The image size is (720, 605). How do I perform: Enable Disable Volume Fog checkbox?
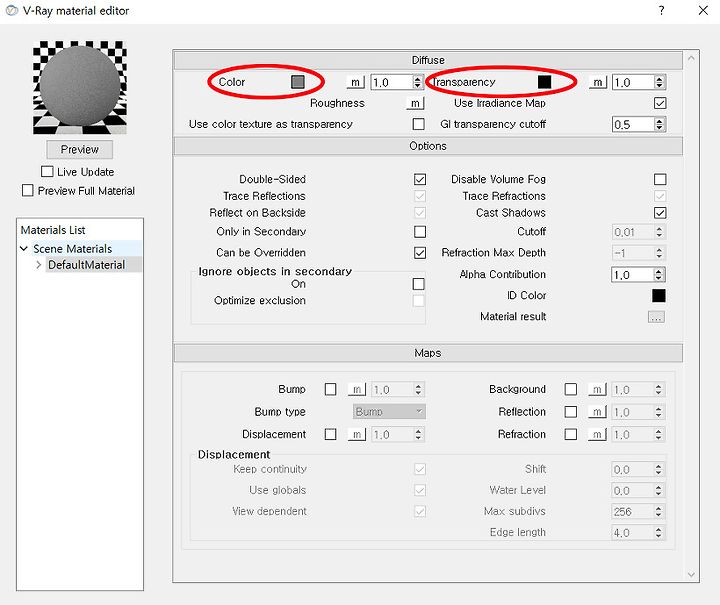(x=660, y=179)
